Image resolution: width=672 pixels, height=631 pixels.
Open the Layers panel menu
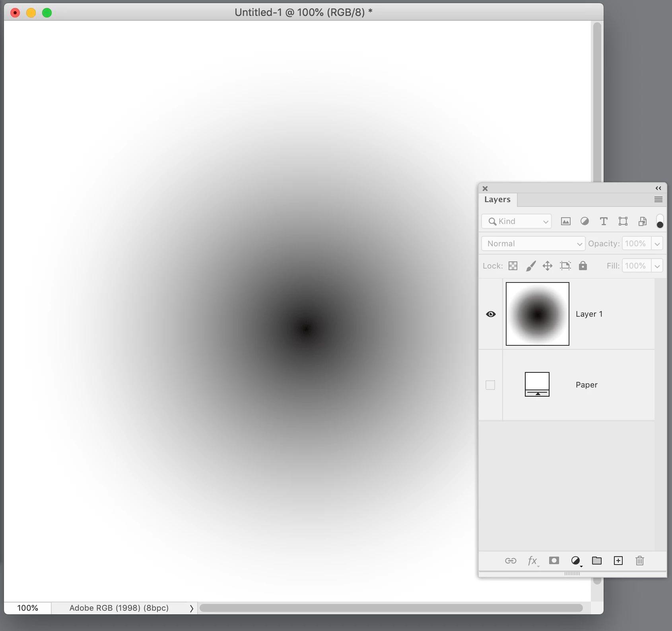tap(658, 199)
